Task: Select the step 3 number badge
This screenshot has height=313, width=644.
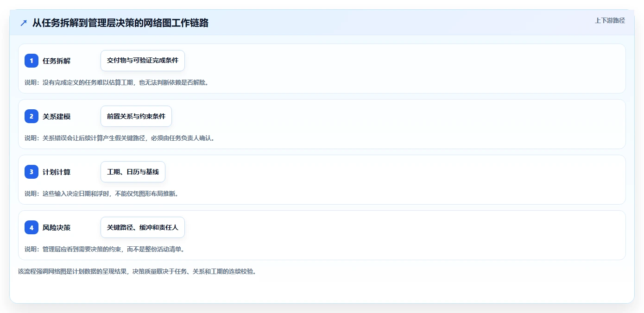Action: tap(32, 172)
